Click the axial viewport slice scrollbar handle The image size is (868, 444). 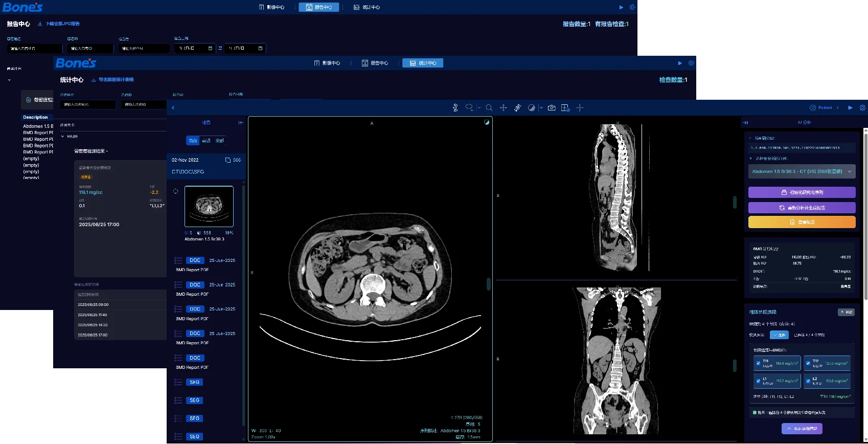489,284
